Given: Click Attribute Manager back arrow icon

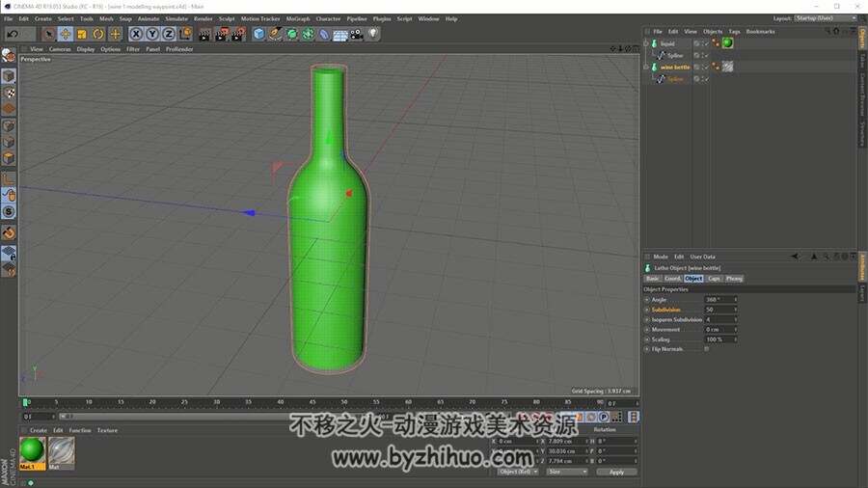Looking at the screenshot, I should click(795, 257).
